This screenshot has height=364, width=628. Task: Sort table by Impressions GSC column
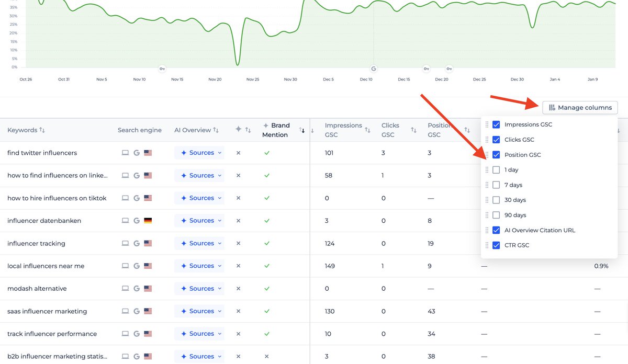pyautogui.click(x=367, y=130)
